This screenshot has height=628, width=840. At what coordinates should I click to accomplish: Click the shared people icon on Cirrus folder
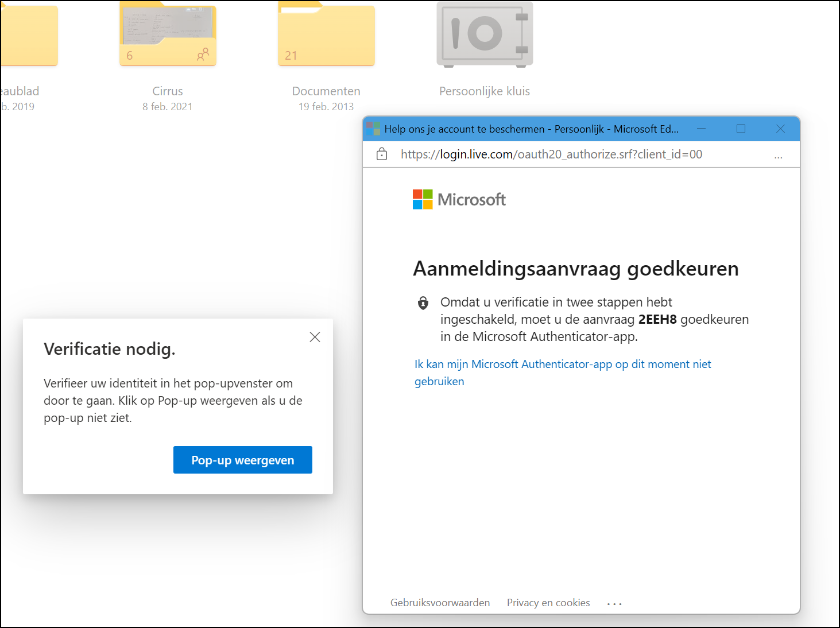[x=203, y=55]
